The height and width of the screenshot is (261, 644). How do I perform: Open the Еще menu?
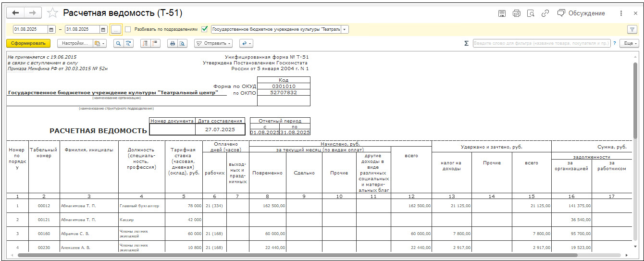[629, 43]
